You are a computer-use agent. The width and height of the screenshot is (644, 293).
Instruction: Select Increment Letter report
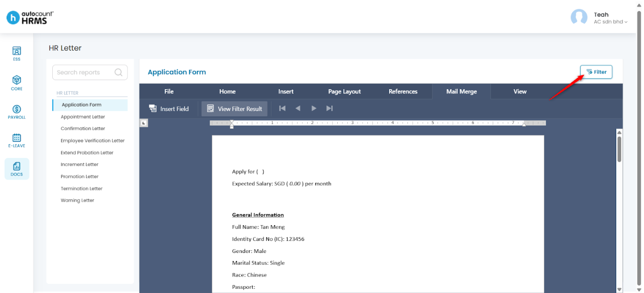coord(80,164)
